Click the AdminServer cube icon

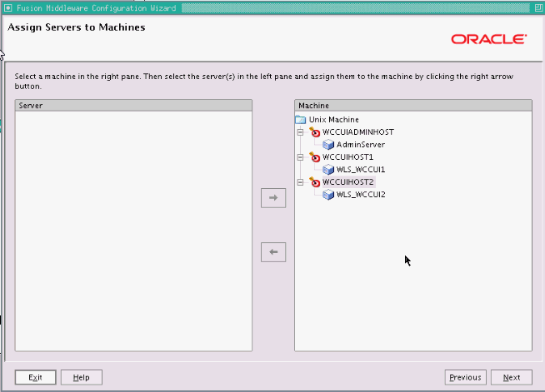pyautogui.click(x=328, y=145)
